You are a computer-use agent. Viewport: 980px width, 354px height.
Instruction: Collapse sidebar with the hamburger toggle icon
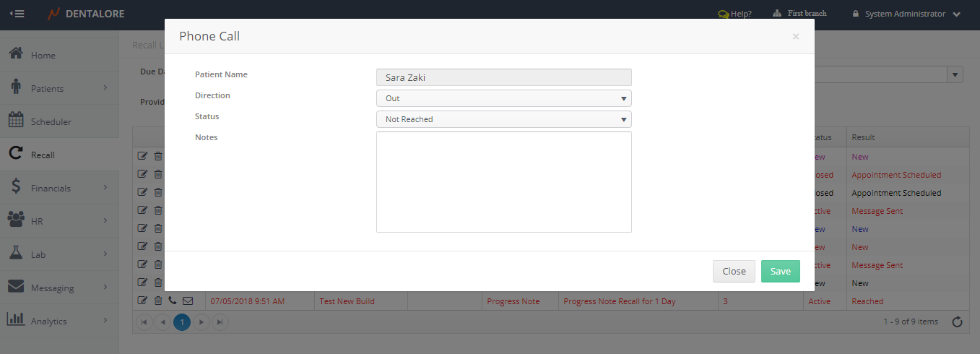click(x=17, y=14)
